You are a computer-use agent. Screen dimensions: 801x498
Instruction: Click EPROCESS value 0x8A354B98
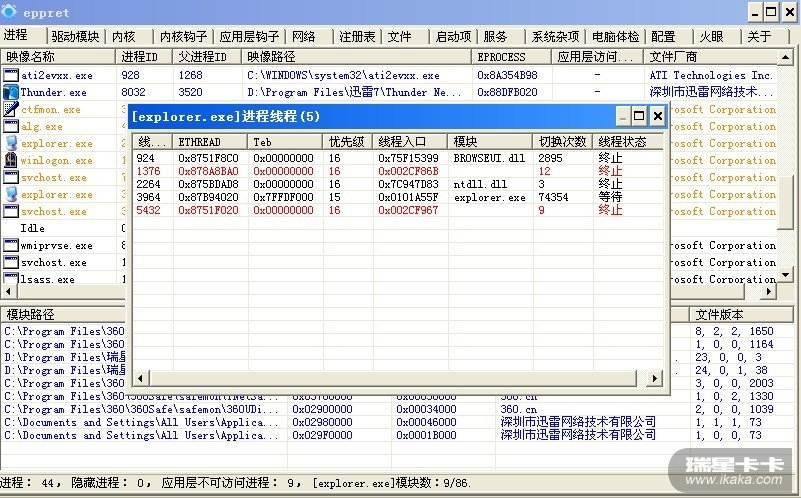point(507,76)
